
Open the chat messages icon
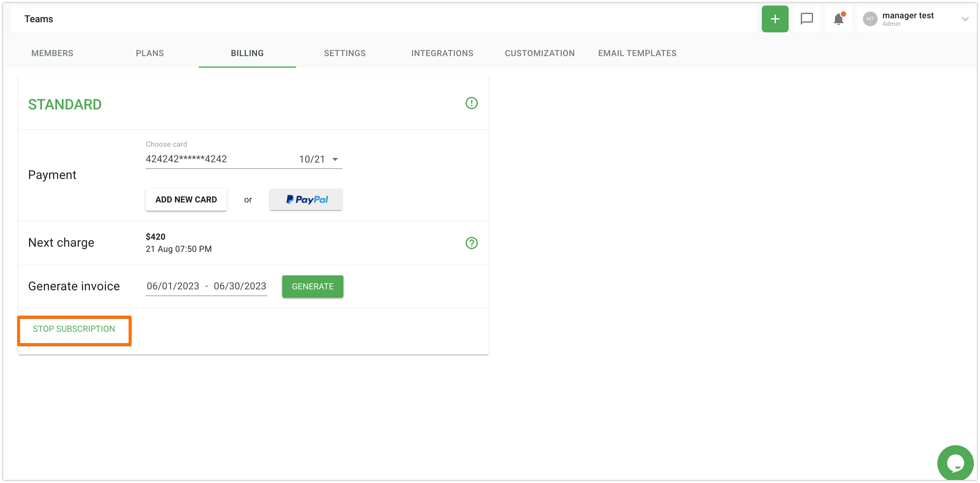click(x=807, y=19)
